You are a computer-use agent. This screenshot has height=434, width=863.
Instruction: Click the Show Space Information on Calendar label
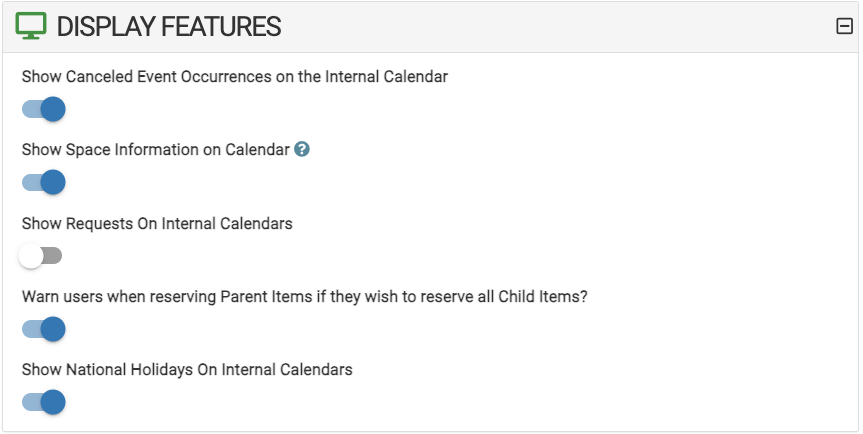pyautogui.click(x=156, y=150)
